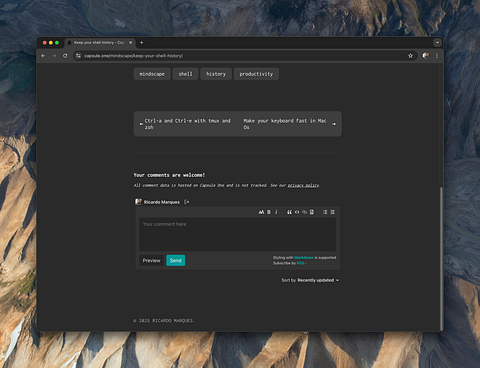Open a new browser tab
The image size is (480, 368).
[141, 42]
